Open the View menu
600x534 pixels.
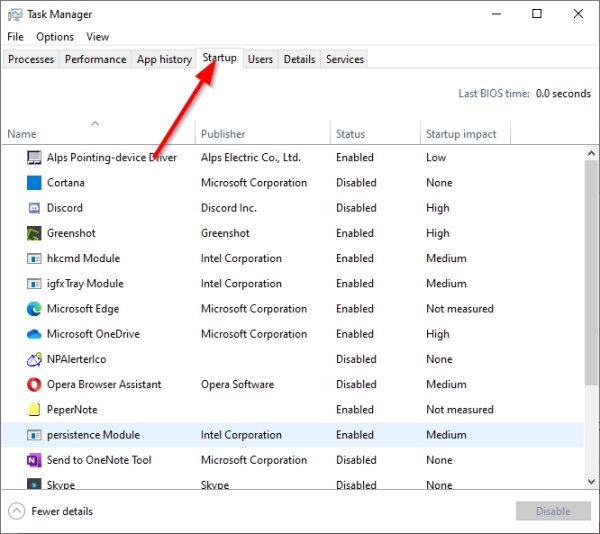pyautogui.click(x=98, y=37)
